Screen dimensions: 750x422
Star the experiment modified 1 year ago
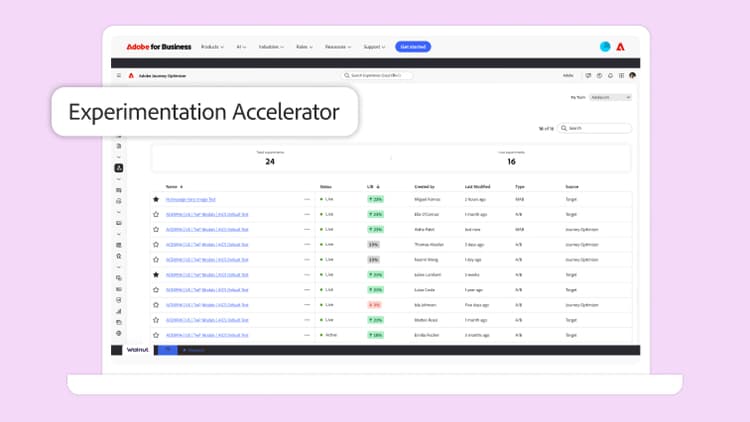click(x=156, y=289)
